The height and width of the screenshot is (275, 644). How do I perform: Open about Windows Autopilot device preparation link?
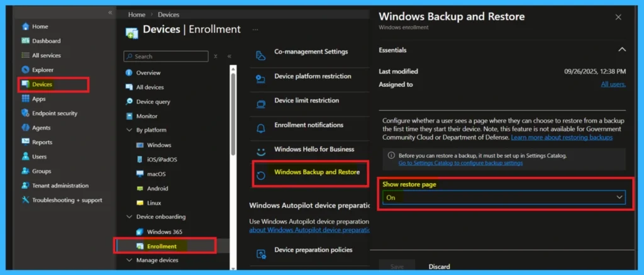309,230
